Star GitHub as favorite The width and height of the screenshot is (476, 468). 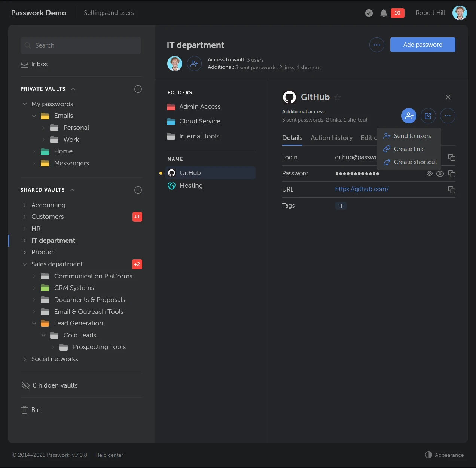click(x=337, y=97)
